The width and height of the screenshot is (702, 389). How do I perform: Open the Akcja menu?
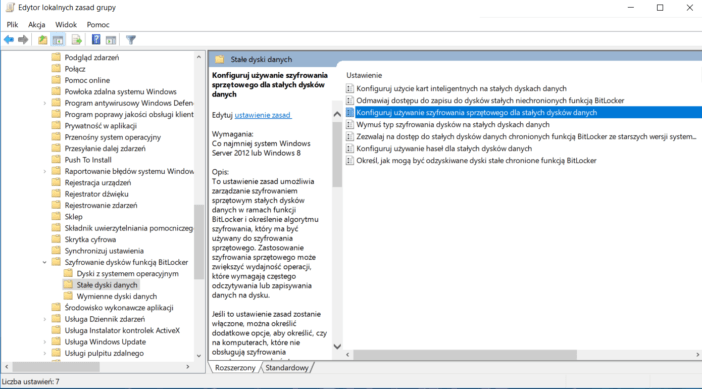(x=36, y=25)
